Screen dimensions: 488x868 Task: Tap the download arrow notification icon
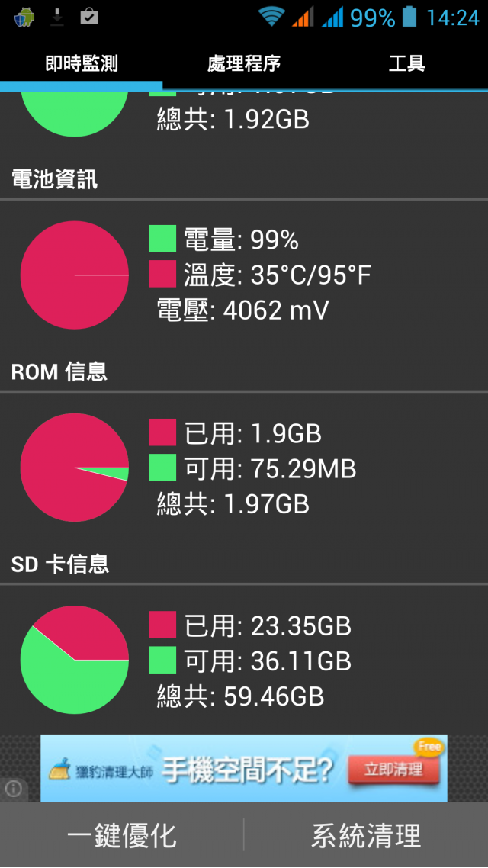(x=57, y=17)
